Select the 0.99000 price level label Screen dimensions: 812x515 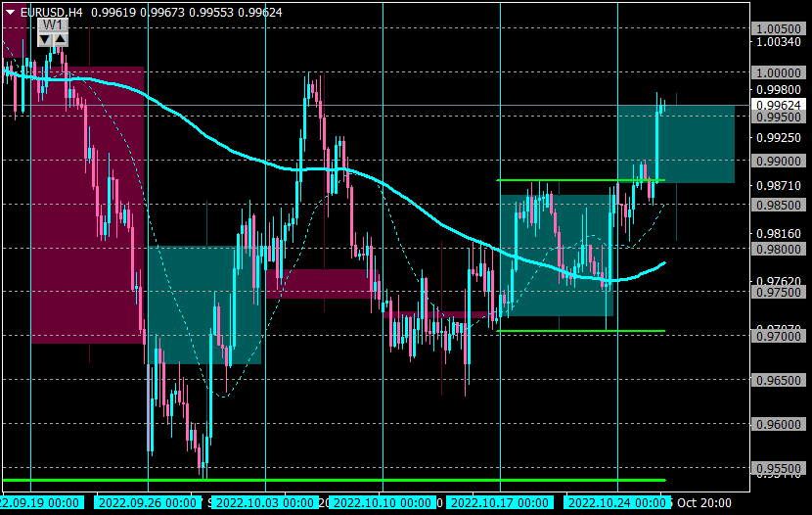(779, 162)
